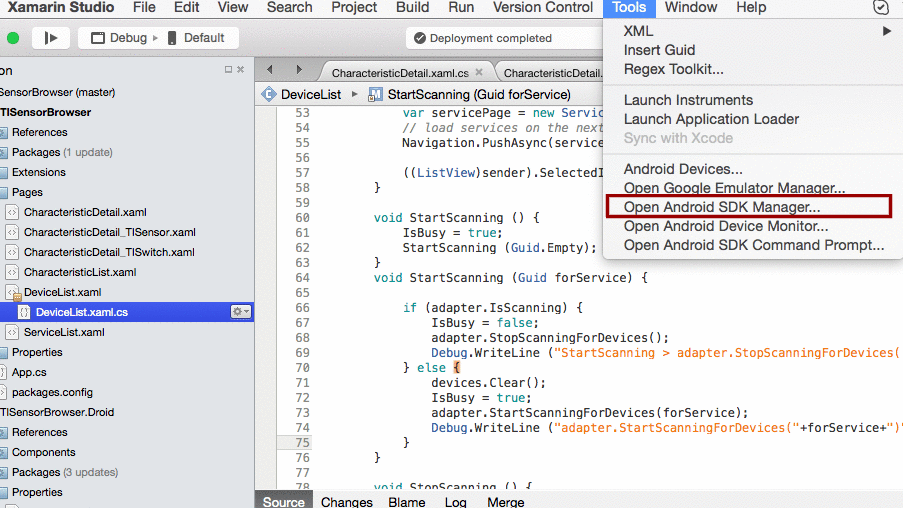Viewport: 903px width, 508px height.
Task: Select packages.config in solution tree
Action: tap(52, 392)
